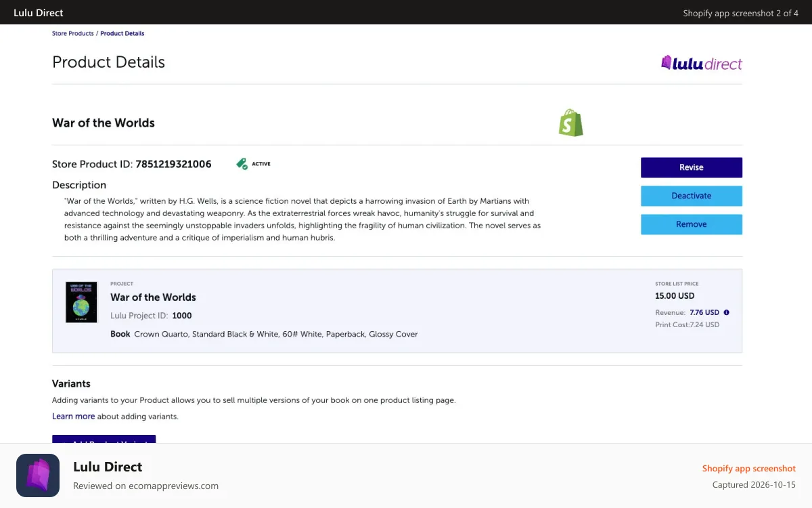Click the Variants section heading
The width and height of the screenshot is (812, 508).
(x=71, y=383)
